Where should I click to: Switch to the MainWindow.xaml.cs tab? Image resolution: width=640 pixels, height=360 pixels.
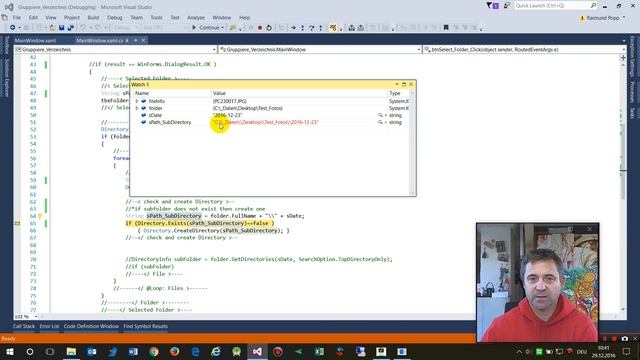(100, 40)
